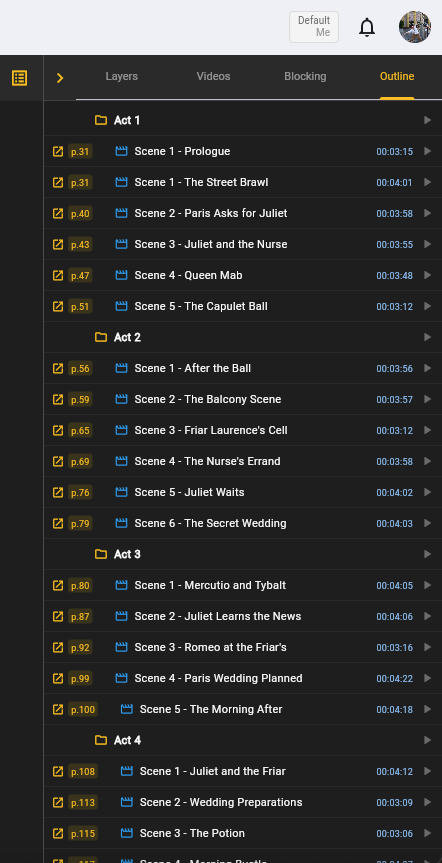This screenshot has height=863, width=442.
Task: Select Scene 5 - The Capulet Ball
Action: [x=201, y=306]
